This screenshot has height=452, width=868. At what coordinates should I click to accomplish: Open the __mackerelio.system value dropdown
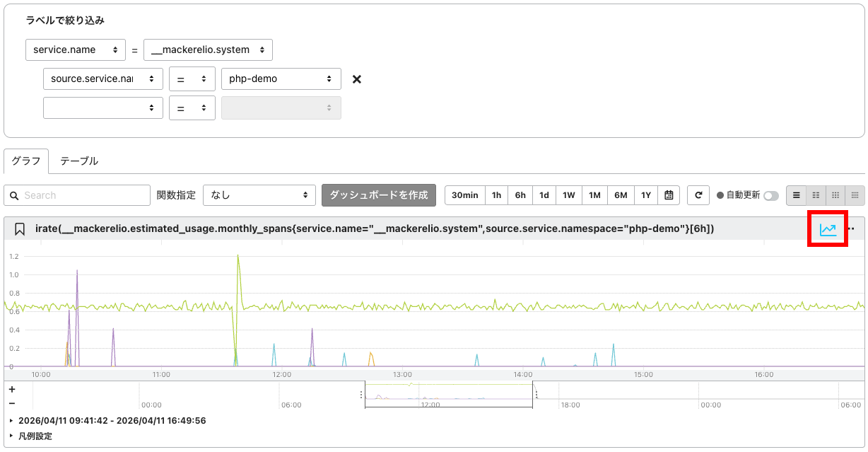coord(208,50)
